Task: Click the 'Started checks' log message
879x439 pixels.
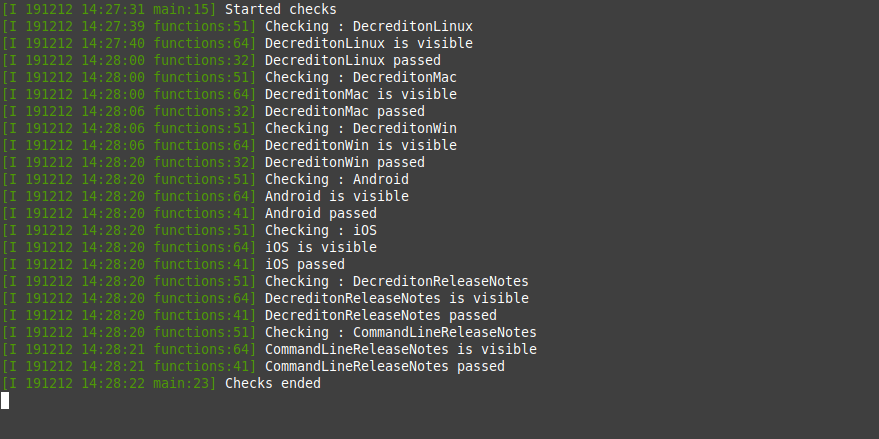Action: [x=281, y=10]
